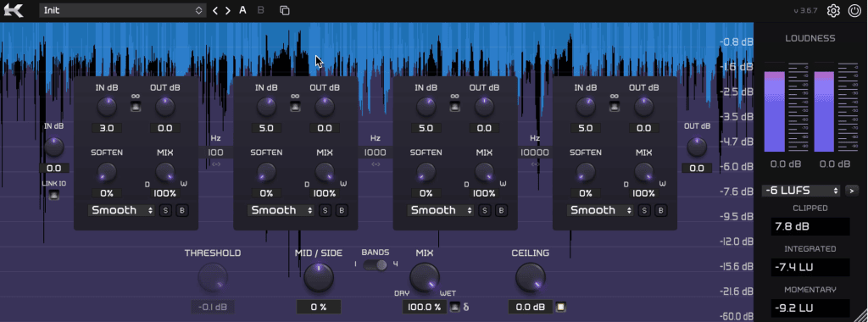The image size is (868, 322).
Task: Go to the previous preset arrow
Action: 215,10
